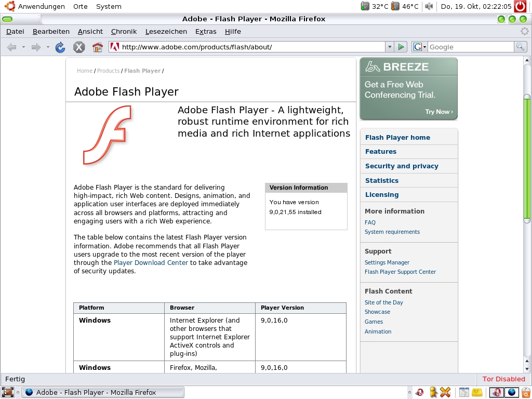532x399 pixels.
Task: Toggle Tor Disabled status in status bar
Action: click(x=503, y=379)
